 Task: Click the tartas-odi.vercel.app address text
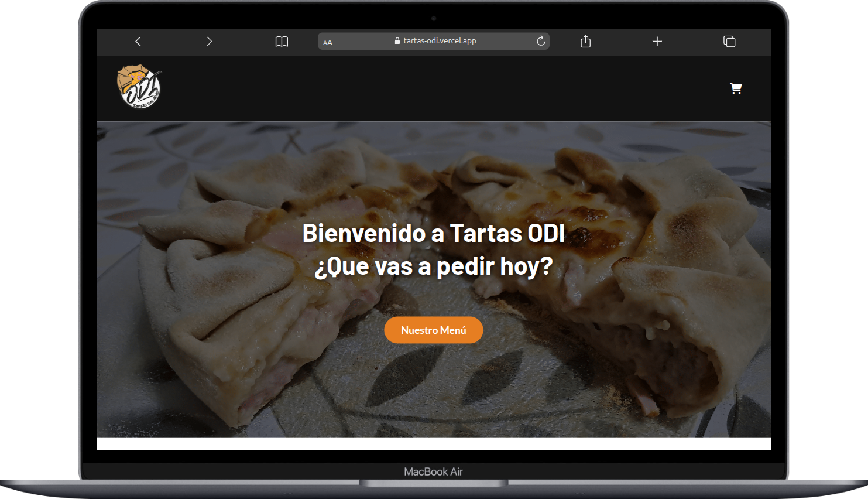(439, 40)
